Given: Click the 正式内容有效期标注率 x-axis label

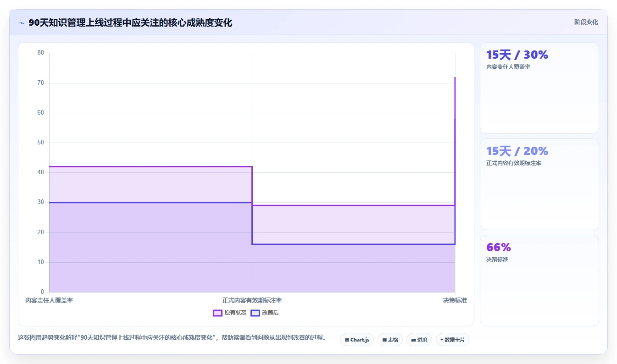Looking at the screenshot, I should tap(252, 300).
